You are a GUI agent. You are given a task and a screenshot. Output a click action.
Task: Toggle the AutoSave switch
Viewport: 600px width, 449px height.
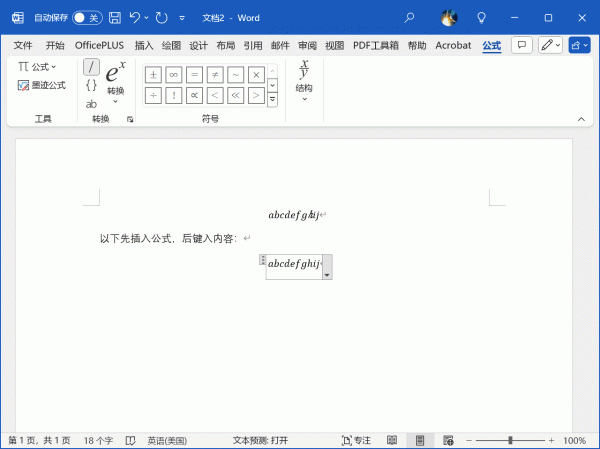[x=87, y=18]
